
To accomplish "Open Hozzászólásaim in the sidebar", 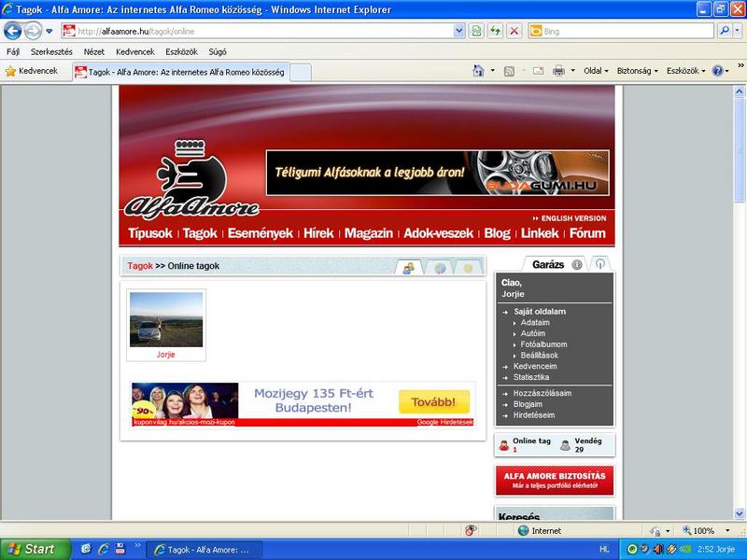I will point(543,393).
